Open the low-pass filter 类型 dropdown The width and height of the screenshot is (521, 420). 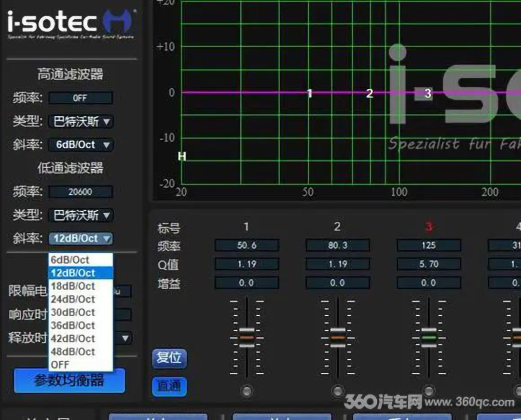81,215
